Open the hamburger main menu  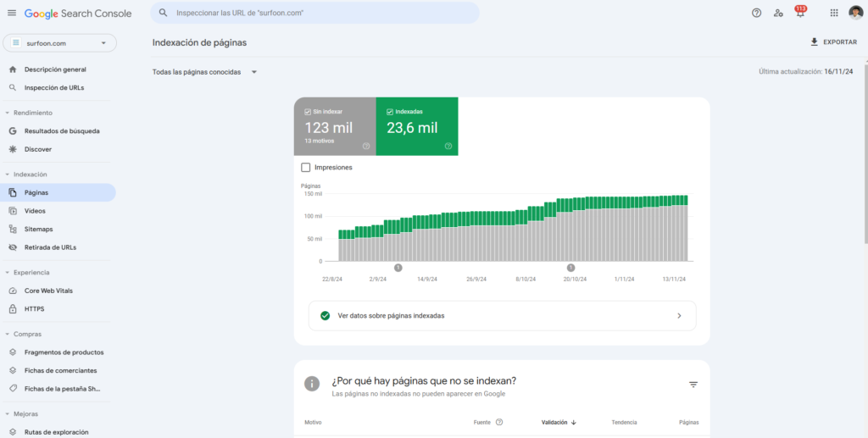[12, 13]
